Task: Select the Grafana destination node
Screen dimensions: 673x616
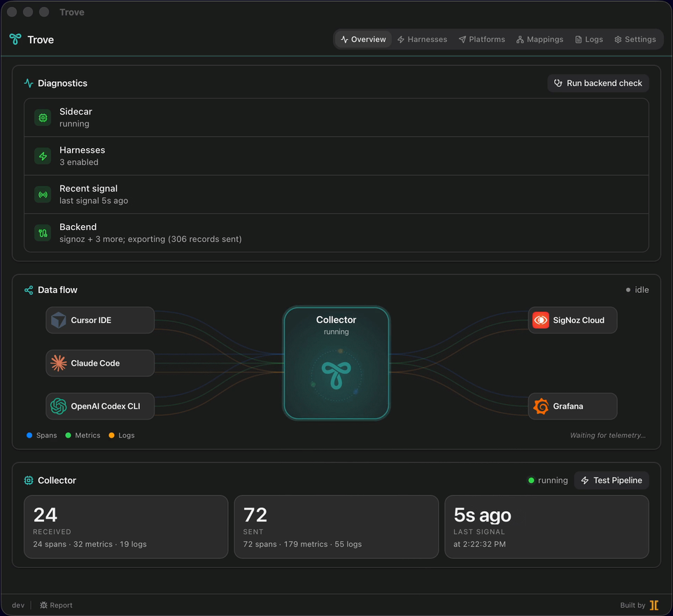Action: click(572, 406)
